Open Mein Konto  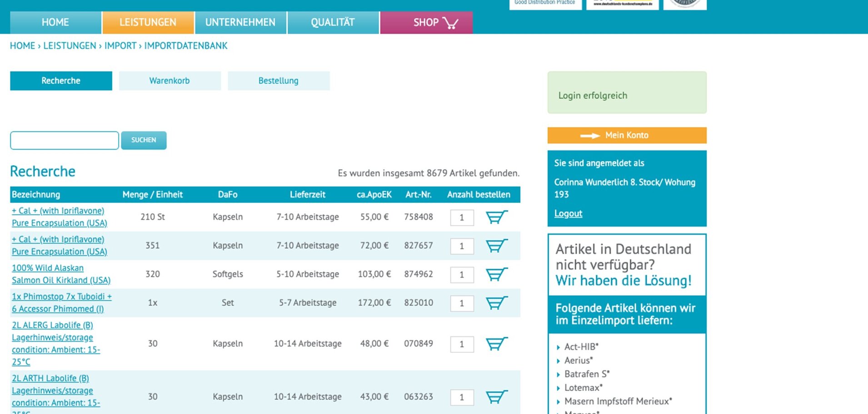(x=627, y=135)
